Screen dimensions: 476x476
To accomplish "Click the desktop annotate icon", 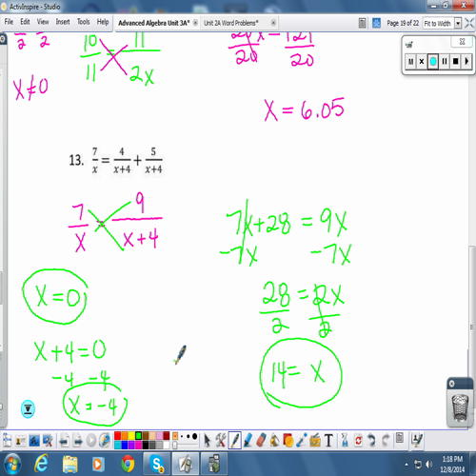I will [x=34, y=441].
